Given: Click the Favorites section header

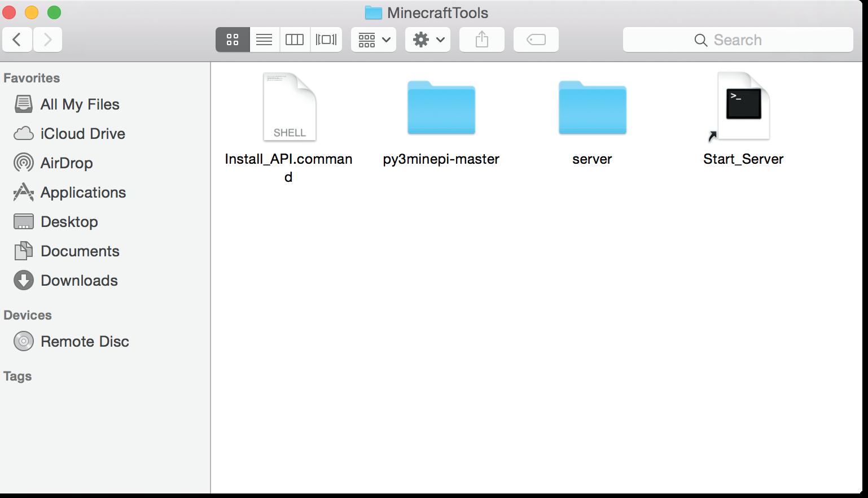Looking at the screenshot, I should coord(32,78).
